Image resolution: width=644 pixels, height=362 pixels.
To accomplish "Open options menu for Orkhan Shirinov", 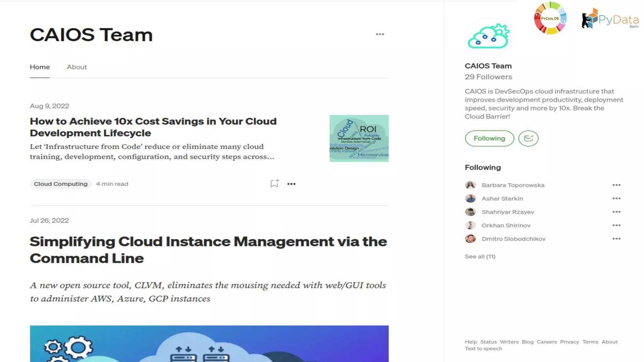I will pos(616,225).
